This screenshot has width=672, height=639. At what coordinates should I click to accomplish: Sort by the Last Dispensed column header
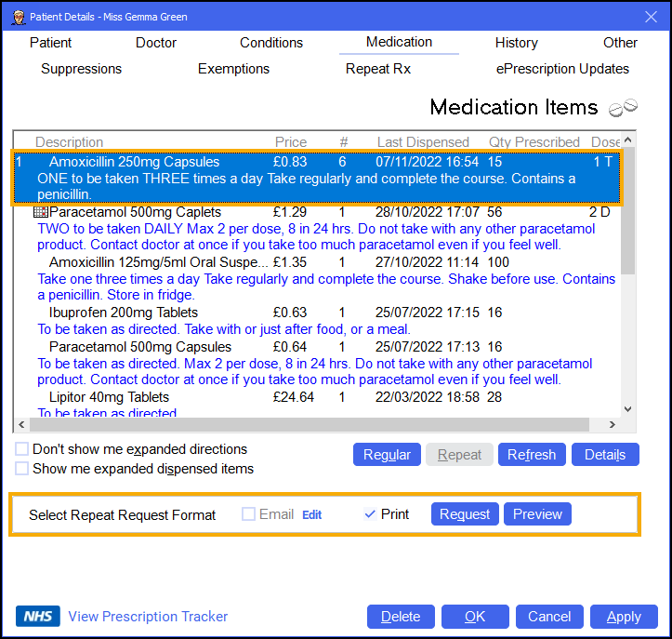[x=423, y=142]
